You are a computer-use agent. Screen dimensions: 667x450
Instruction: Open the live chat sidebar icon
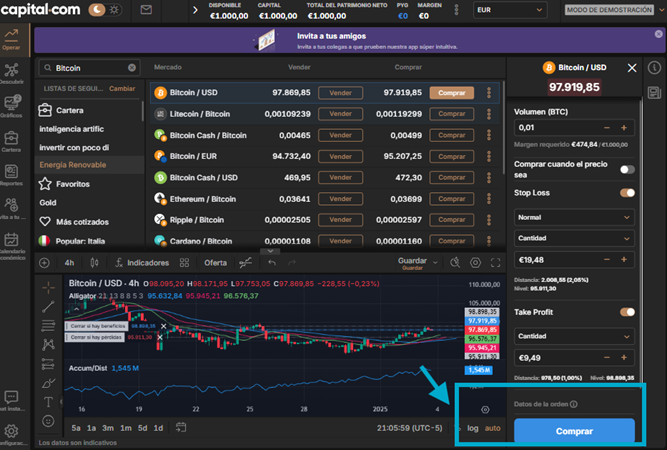pos(11,401)
